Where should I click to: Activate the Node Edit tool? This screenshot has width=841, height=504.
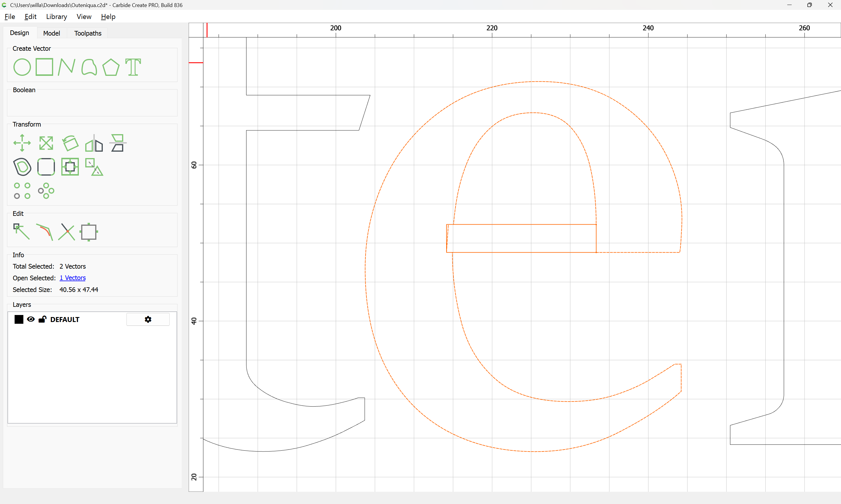tap(21, 232)
